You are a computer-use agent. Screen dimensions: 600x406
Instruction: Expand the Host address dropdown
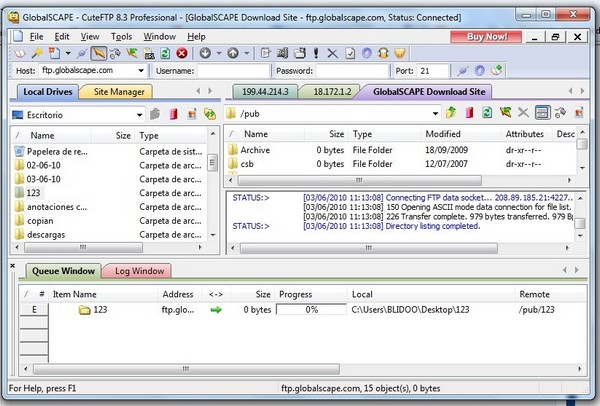pos(141,70)
